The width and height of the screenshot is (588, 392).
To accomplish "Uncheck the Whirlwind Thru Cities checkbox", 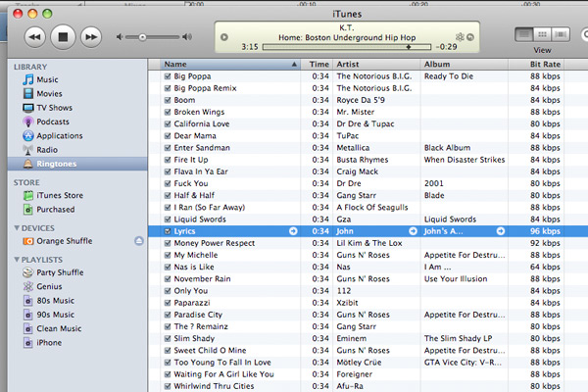I will point(168,386).
